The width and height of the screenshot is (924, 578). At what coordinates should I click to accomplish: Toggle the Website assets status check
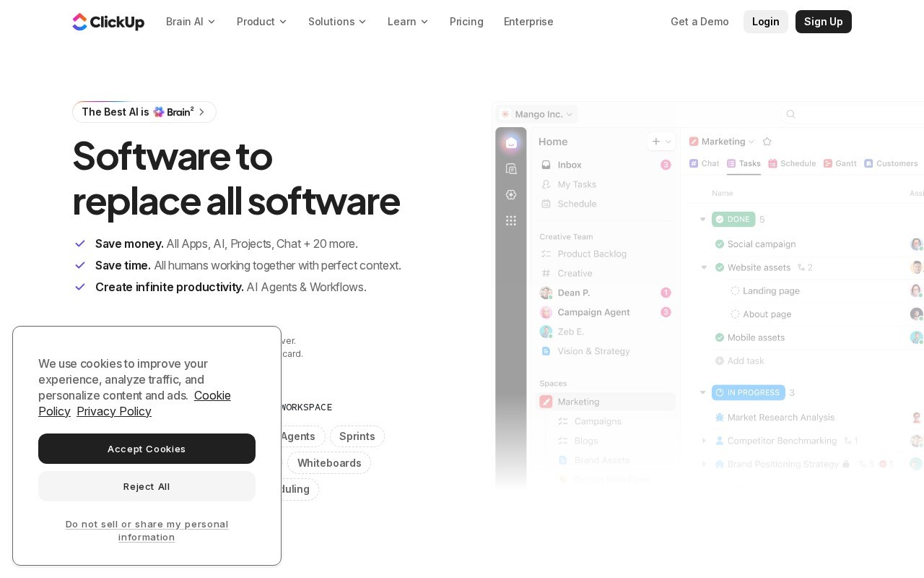coord(720,267)
